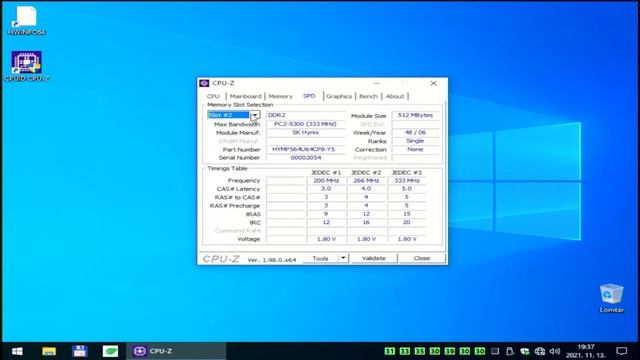Image resolution: width=640 pixels, height=360 pixels.
Task: Click the tray temperature icon showing 33
Action: 405,351
